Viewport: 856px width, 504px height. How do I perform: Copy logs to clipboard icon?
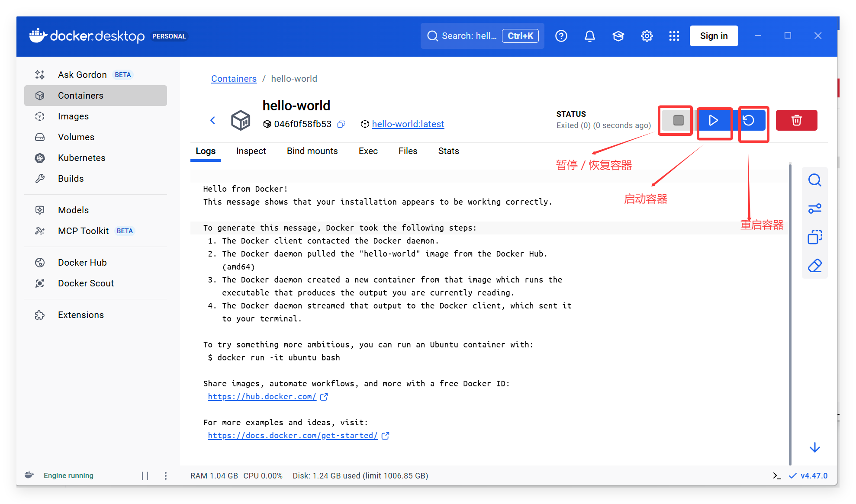point(814,237)
